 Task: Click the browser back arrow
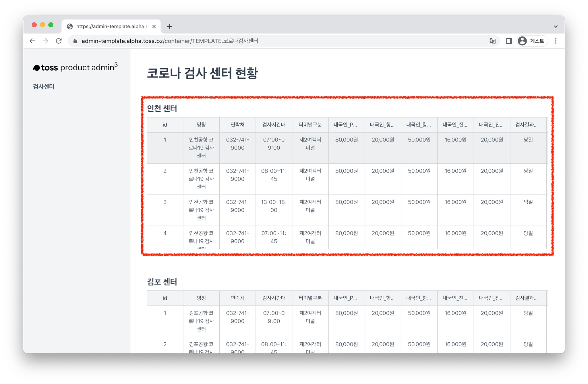(x=32, y=41)
